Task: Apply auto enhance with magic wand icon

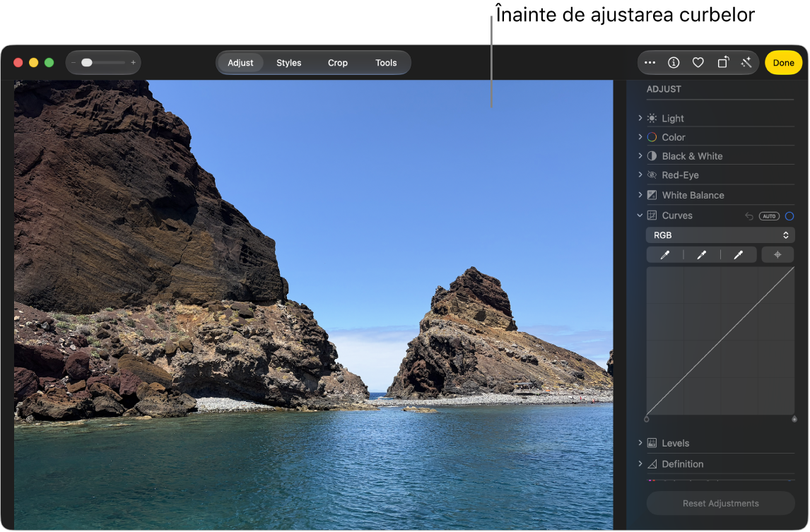Action: [746, 62]
